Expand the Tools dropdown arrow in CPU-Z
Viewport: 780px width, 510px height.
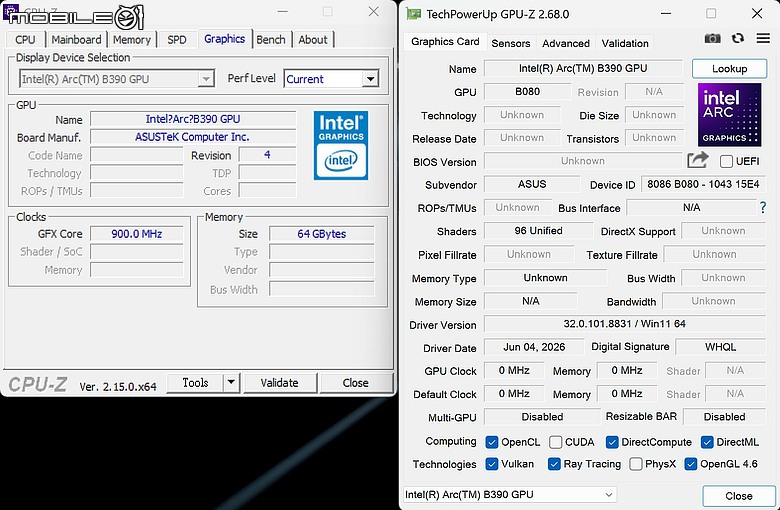(231, 383)
